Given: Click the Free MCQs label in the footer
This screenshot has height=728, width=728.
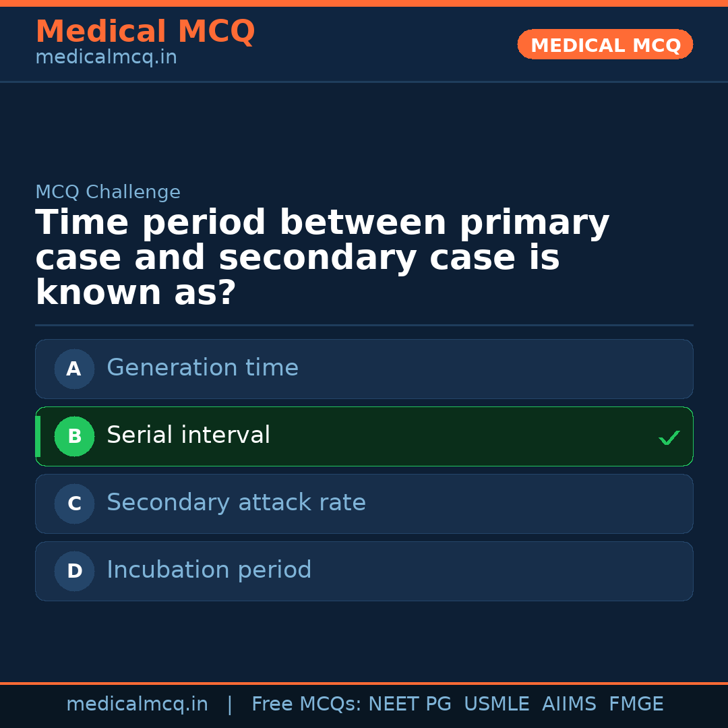Looking at the screenshot, I should (307, 704).
